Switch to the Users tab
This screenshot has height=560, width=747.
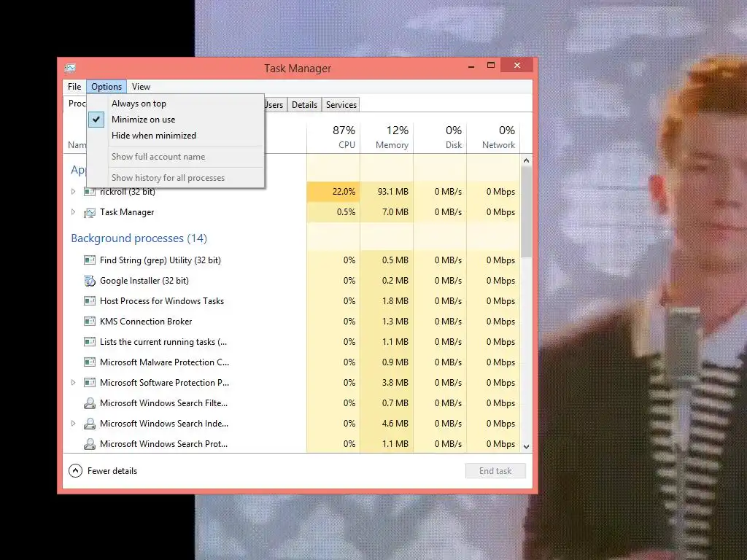pos(275,105)
